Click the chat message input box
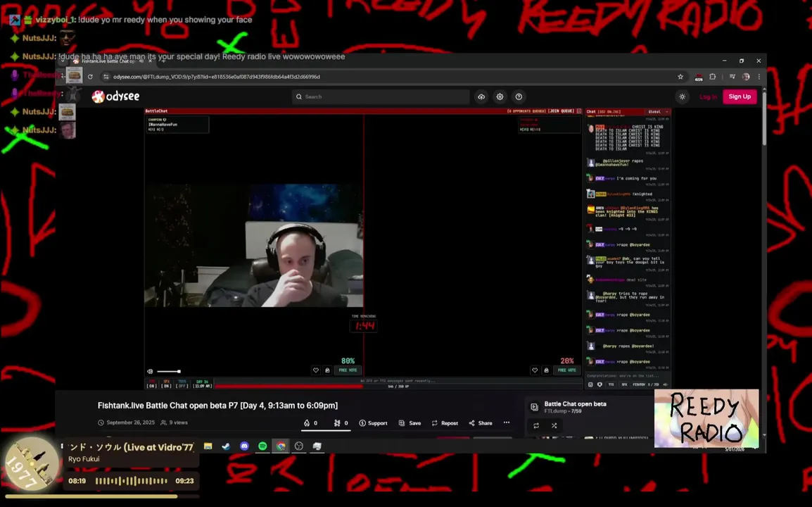Viewport: 812px width, 507px height. [627, 376]
